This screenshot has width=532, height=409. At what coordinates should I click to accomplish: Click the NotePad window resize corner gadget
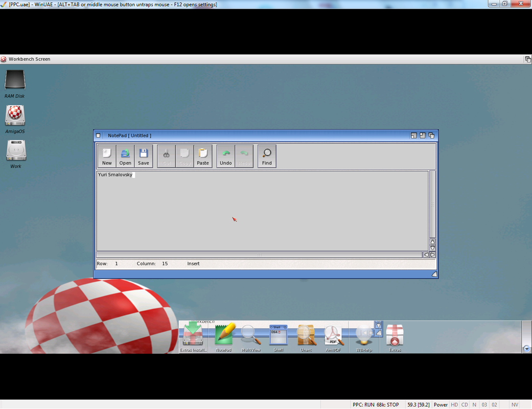[434, 274]
